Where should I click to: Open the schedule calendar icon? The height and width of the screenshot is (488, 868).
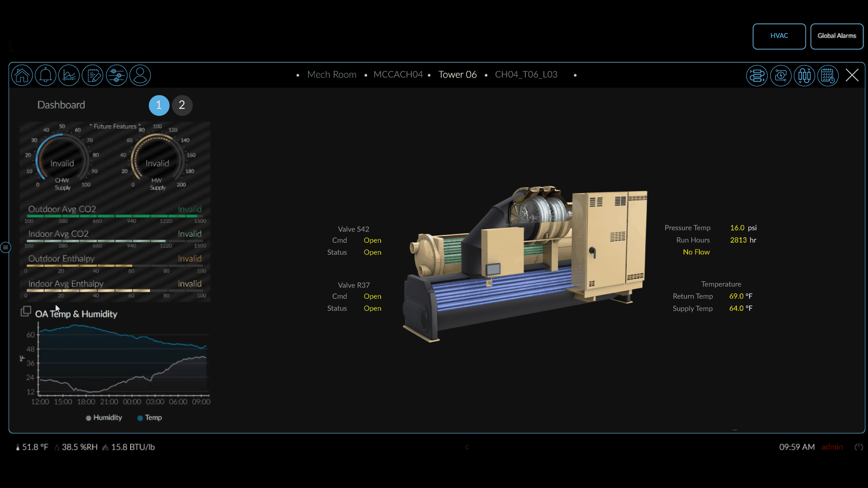828,75
